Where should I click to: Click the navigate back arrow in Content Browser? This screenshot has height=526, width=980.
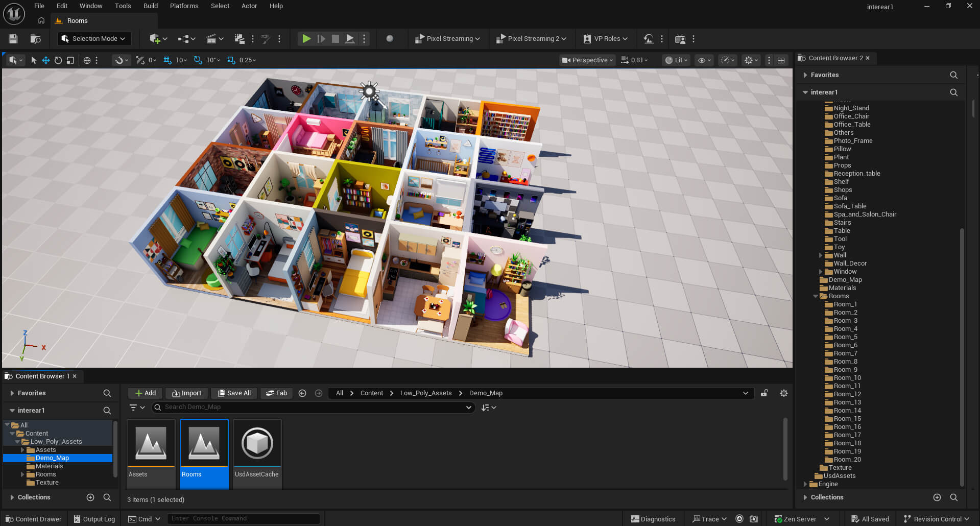coord(302,393)
